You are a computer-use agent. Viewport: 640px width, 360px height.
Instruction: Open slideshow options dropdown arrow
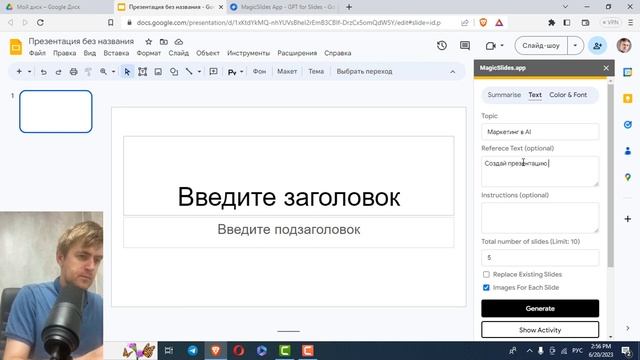pyautogui.click(x=575, y=45)
